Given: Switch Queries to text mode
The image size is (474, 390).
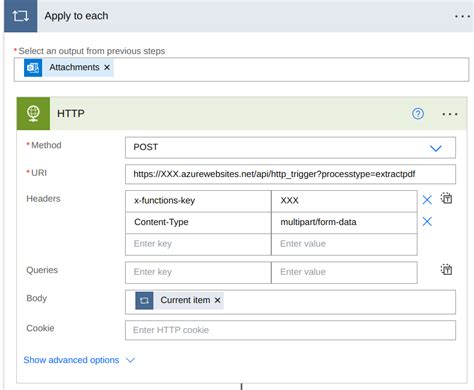Looking at the screenshot, I should (x=447, y=269).
